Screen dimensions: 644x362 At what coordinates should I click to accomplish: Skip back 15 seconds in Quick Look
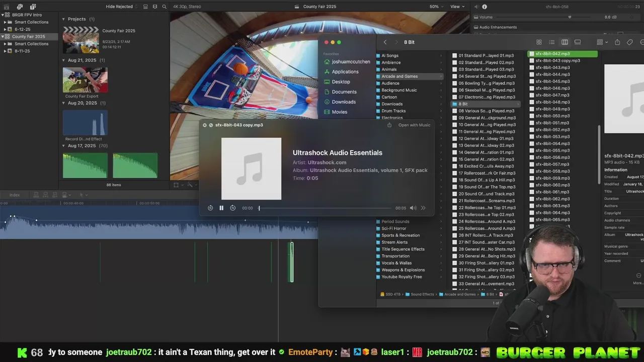tap(210, 208)
